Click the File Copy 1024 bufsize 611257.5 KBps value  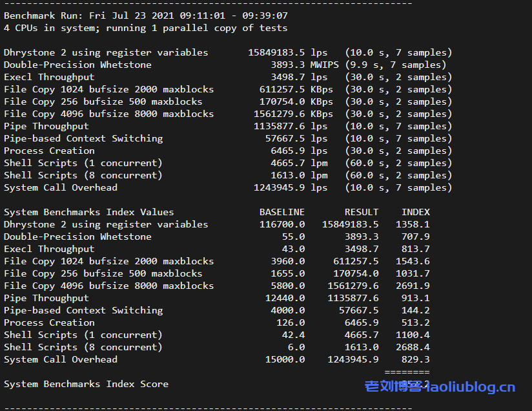tap(296, 89)
